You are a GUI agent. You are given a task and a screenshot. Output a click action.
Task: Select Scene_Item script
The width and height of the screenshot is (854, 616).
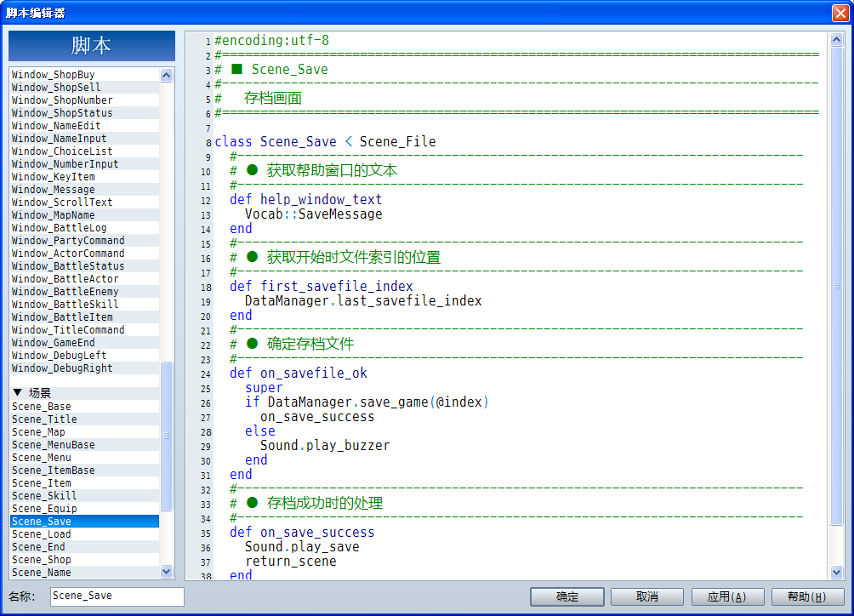(x=84, y=483)
